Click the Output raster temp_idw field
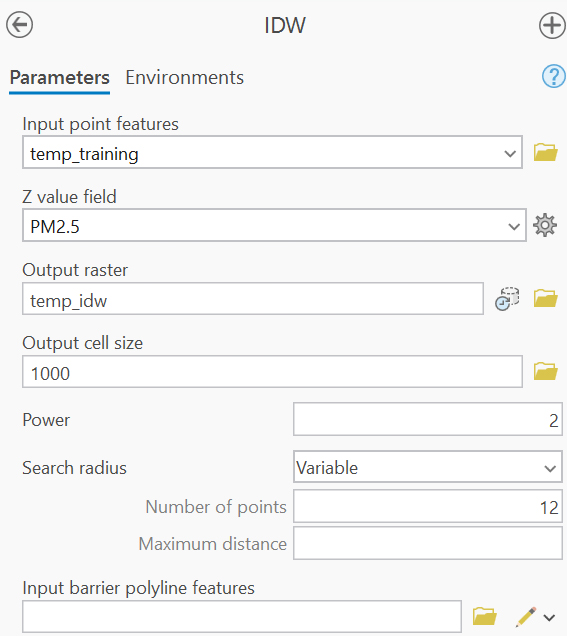Viewport: 567px width, 636px height. click(253, 299)
